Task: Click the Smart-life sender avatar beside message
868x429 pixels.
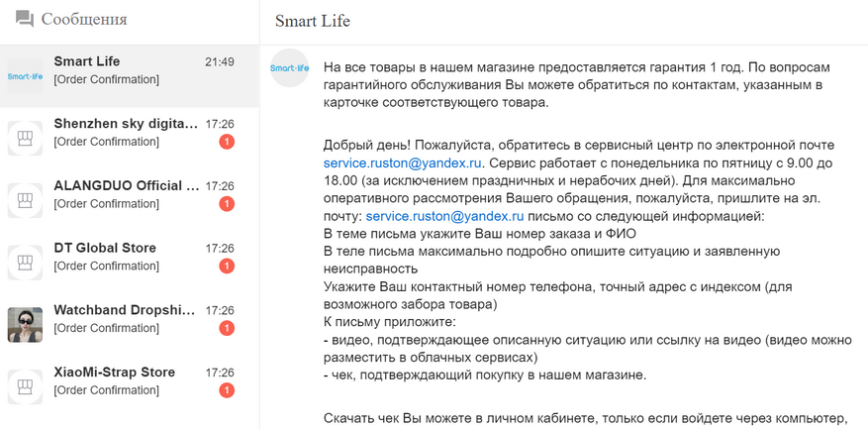Action: (289, 67)
